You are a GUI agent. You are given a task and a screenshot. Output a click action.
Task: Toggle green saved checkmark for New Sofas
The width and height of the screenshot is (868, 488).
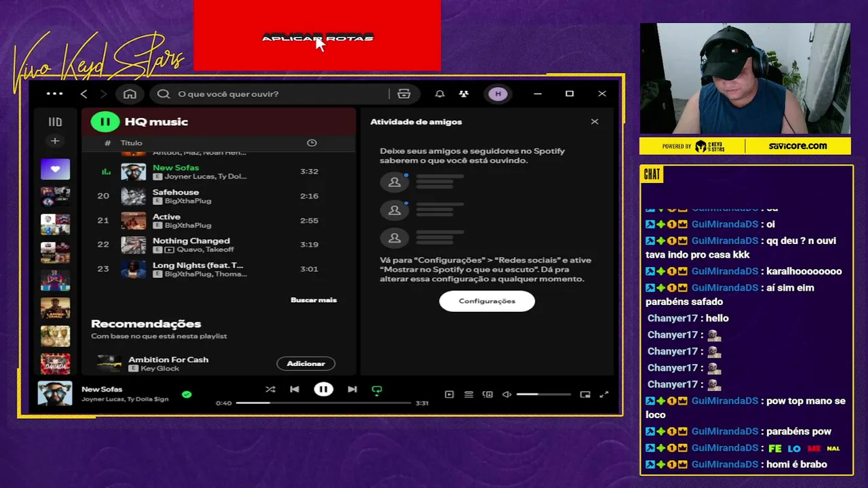click(x=186, y=394)
